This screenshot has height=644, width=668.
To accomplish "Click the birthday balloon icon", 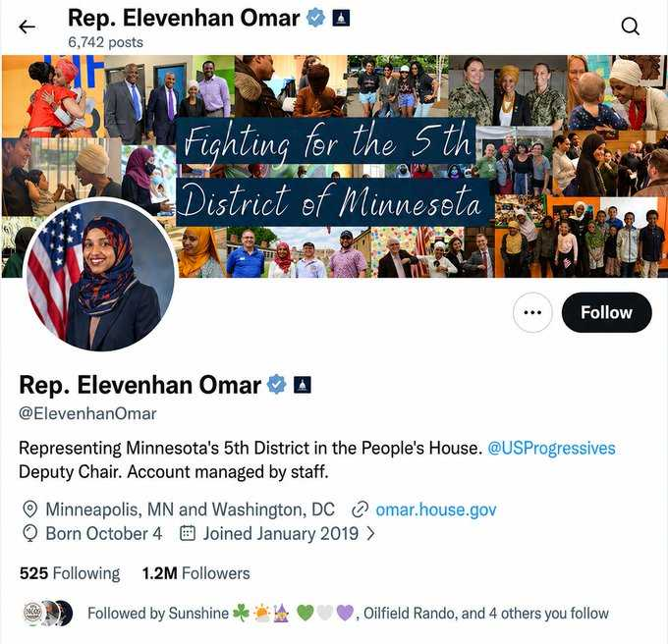I will coord(29,533).
